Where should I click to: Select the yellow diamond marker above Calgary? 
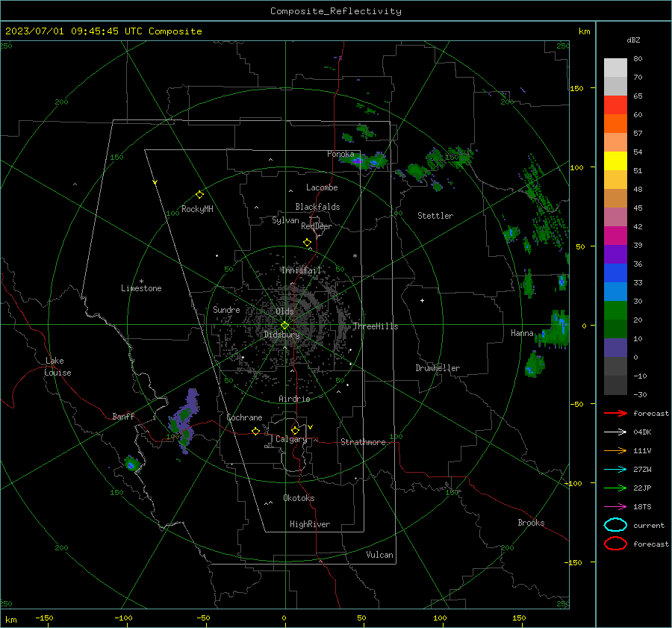pos(295,430)
